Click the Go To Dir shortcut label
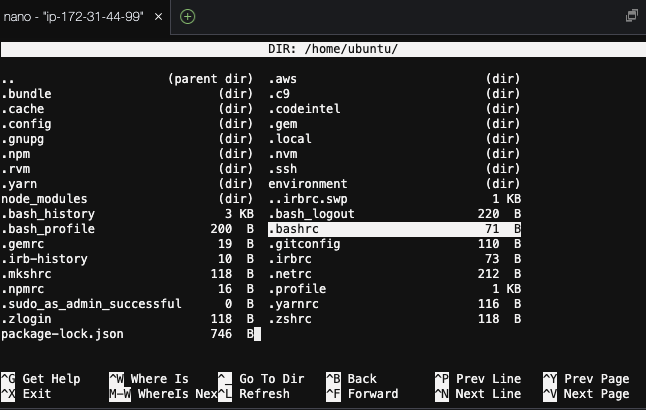This screenshot has height=410, width=646. tap(272, 379)
